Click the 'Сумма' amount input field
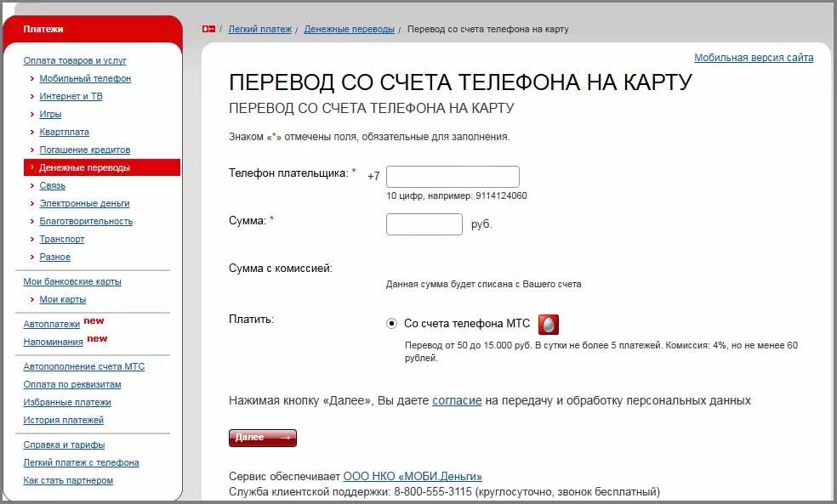This screenshot has height=504, width=837. coord(424,224)
